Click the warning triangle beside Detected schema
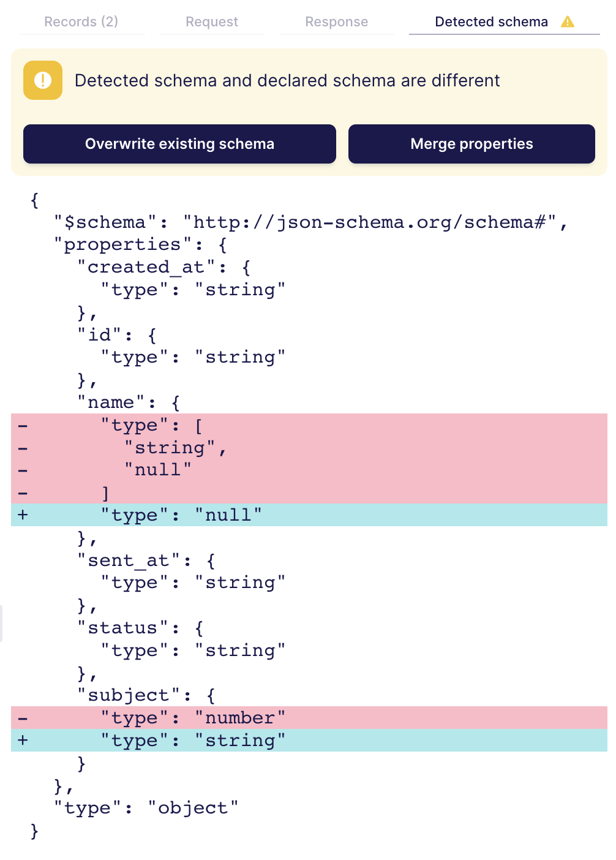Viewport: 616px width, 860px height. 568,22
